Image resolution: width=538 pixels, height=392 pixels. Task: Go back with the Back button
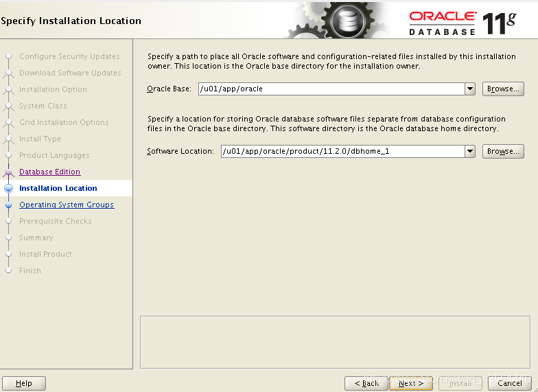(x=366, y=383)
